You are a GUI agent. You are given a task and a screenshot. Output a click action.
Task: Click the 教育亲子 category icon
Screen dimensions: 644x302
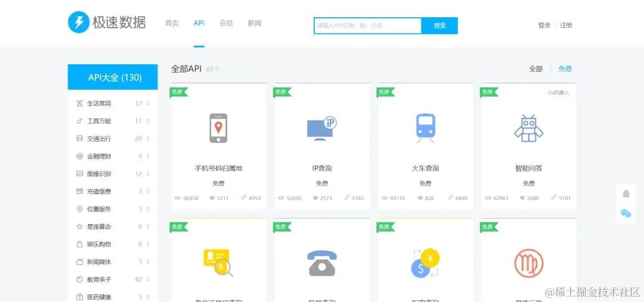80,279
